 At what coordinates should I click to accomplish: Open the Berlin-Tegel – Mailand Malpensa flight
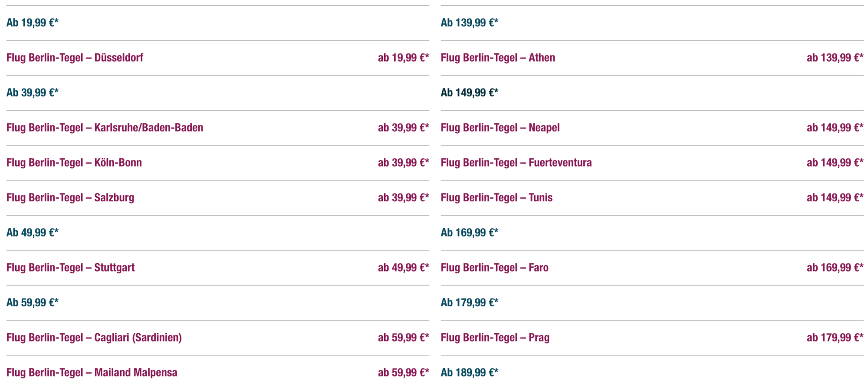[x=92, y=373]
